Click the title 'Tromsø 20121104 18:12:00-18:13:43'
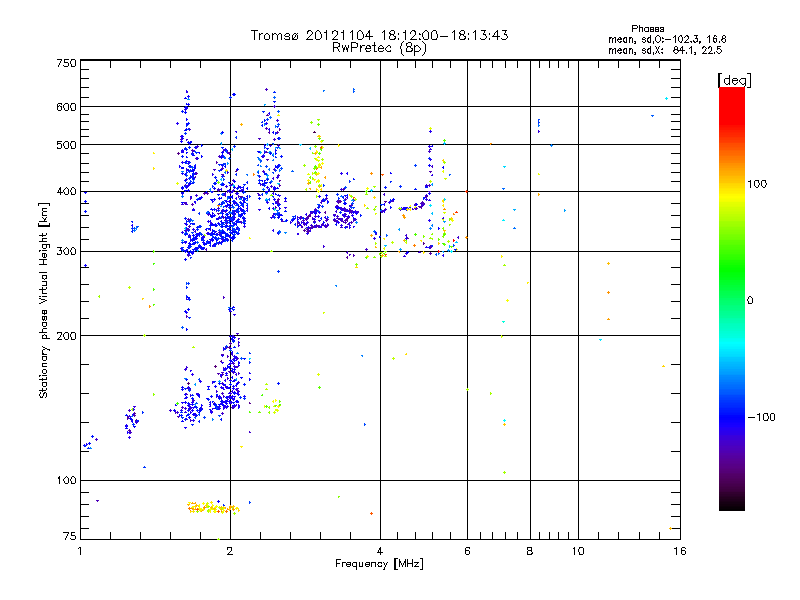Viewport: 800px width, 600px height. [x=379, y=35]
